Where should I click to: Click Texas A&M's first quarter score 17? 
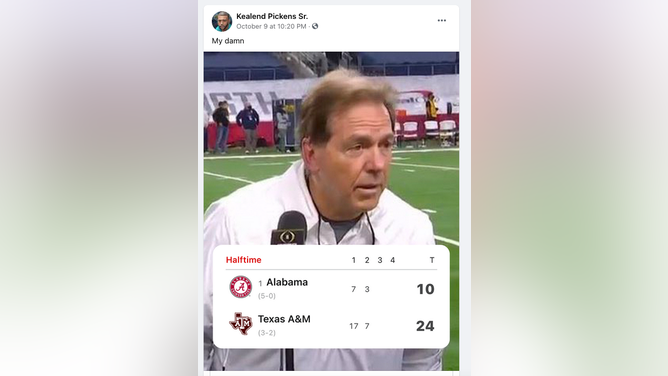354,326
